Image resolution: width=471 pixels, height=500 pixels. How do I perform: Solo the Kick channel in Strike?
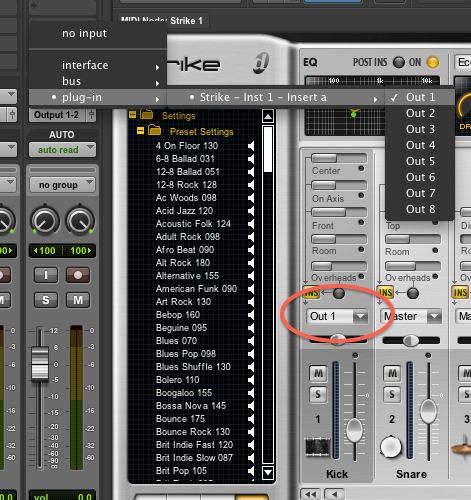(x=318, y=394)
